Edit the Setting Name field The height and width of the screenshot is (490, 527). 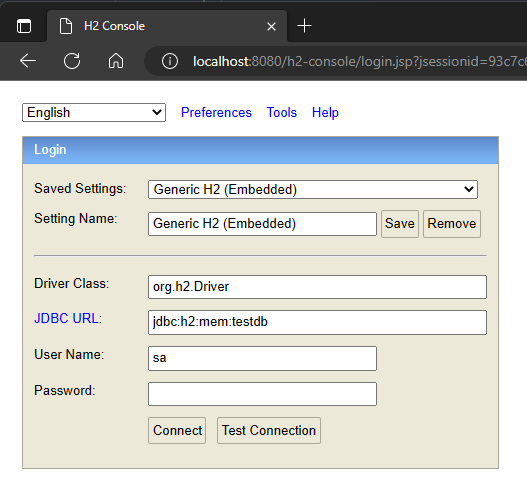262,224
